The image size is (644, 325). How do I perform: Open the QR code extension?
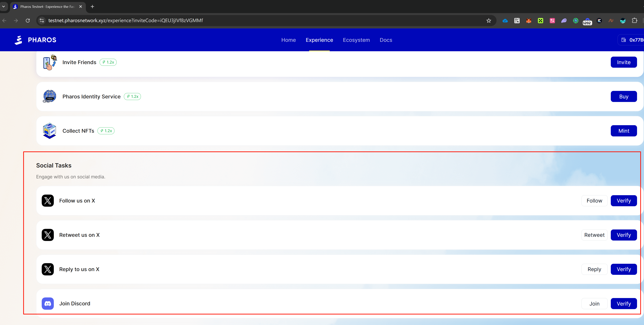(x=517, y=21)
